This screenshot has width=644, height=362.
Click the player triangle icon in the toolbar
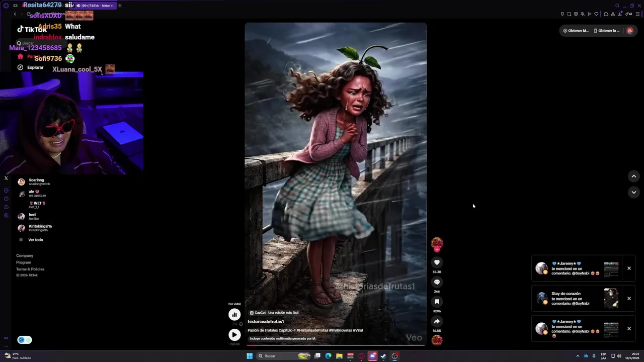pos(589,14)
